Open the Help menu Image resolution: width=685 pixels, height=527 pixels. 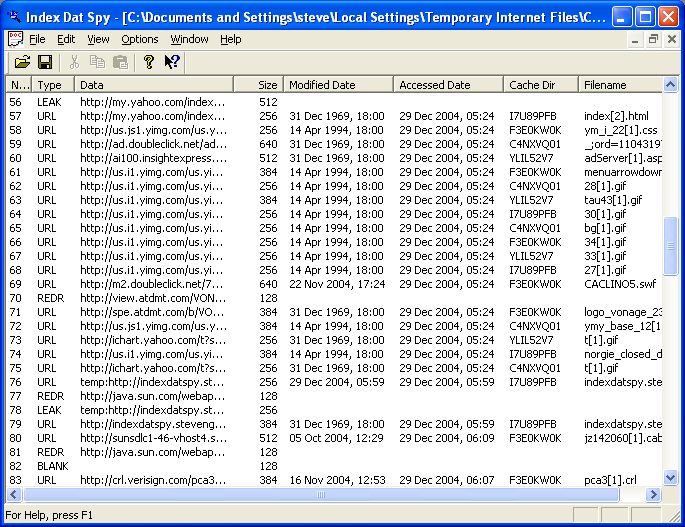point(231,39)
